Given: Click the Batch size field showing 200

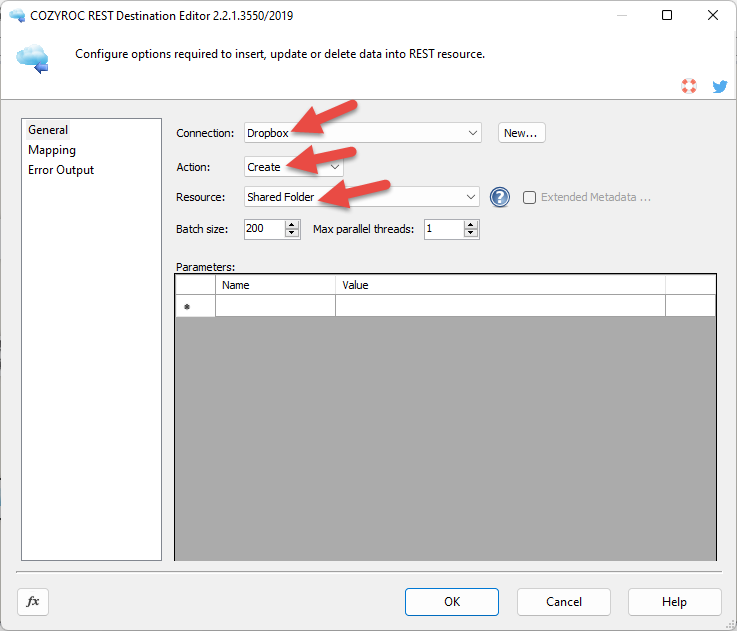Looking at the screenshot, I should point(265,229).
